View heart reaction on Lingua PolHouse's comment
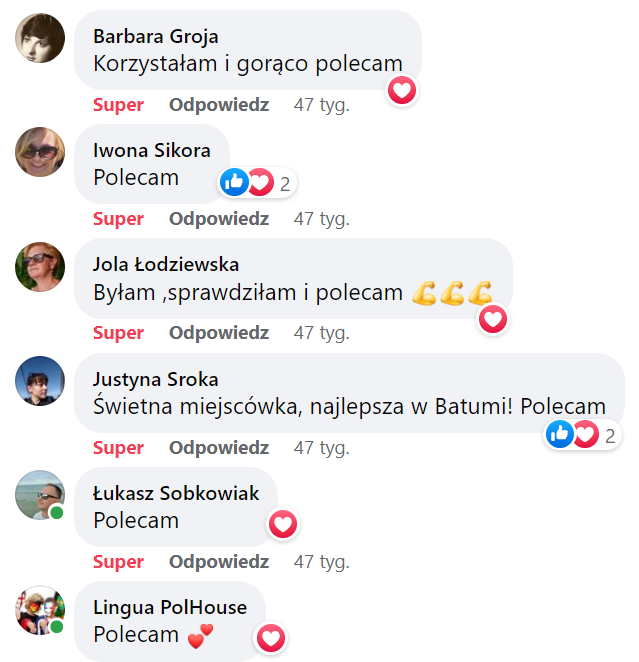Image resolution: width=639 pixels, height=662 pixels. pyautogui.click(x=271, y=638)
